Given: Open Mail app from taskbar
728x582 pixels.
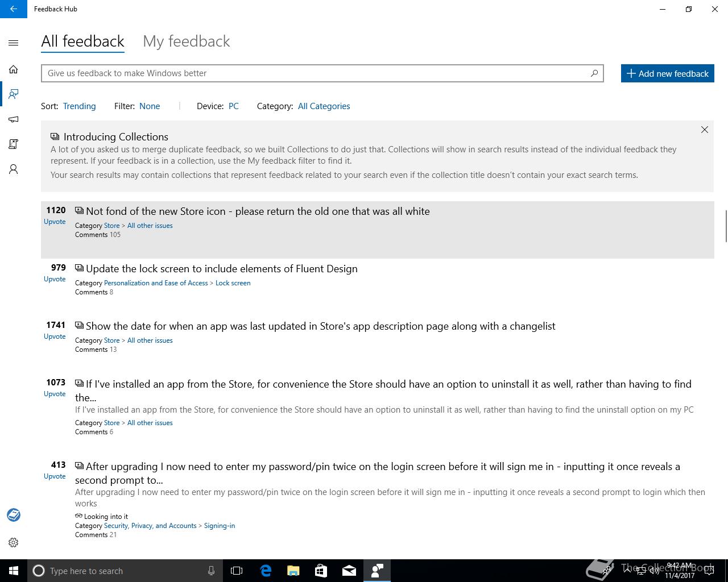Looking at the screenshot, I should tap(349, 571).
